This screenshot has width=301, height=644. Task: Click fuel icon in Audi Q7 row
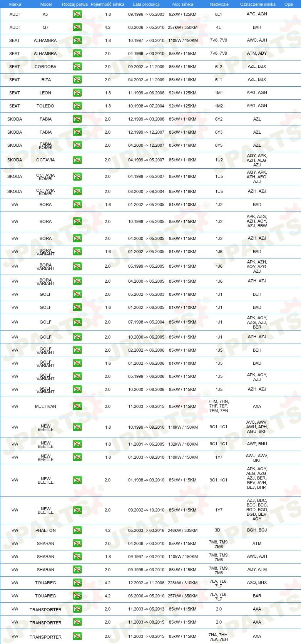(77, 27)
